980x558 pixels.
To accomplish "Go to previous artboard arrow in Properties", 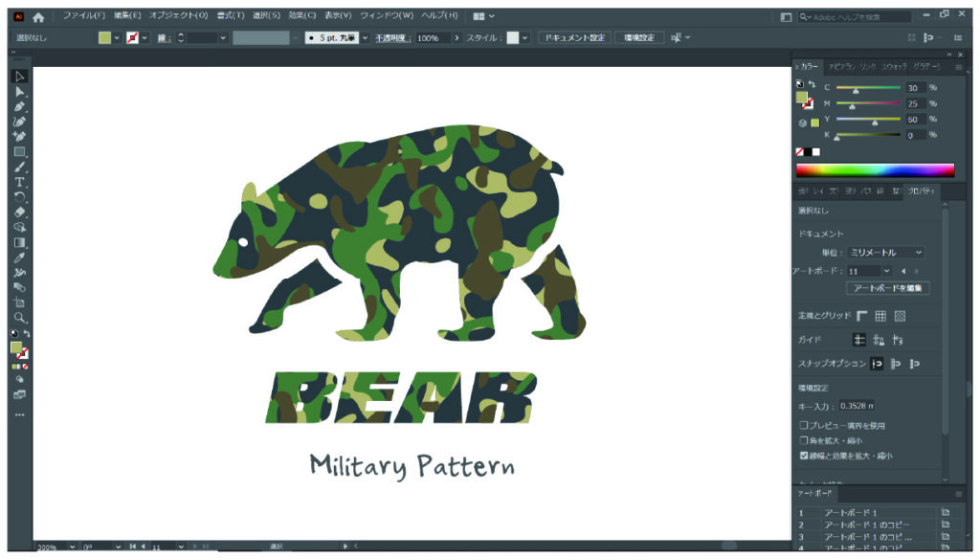I will [x=903, y=271].
